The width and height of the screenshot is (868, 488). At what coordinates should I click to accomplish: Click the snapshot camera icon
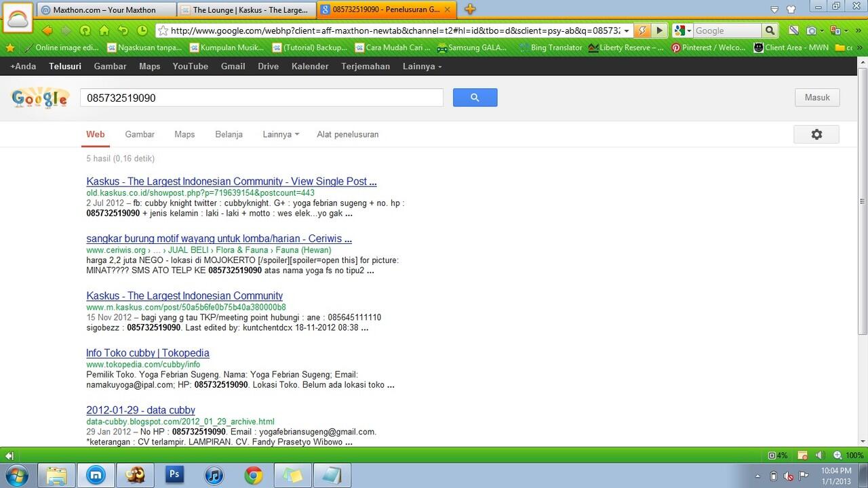point(813,30)
